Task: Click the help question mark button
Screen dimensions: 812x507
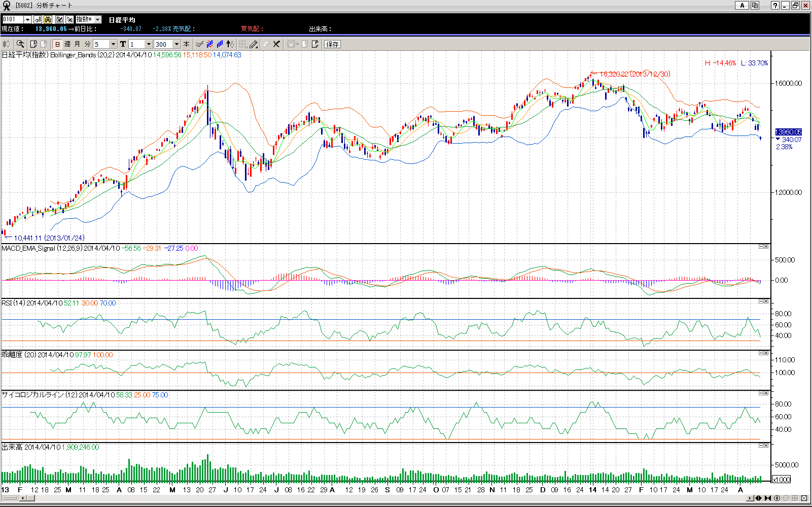Action: pyautogui.click(x=775, y=6)
